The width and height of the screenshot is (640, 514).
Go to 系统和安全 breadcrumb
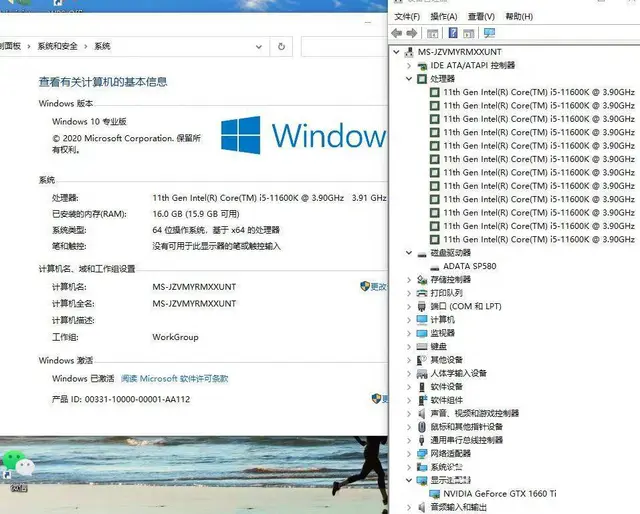pos(58,46)
